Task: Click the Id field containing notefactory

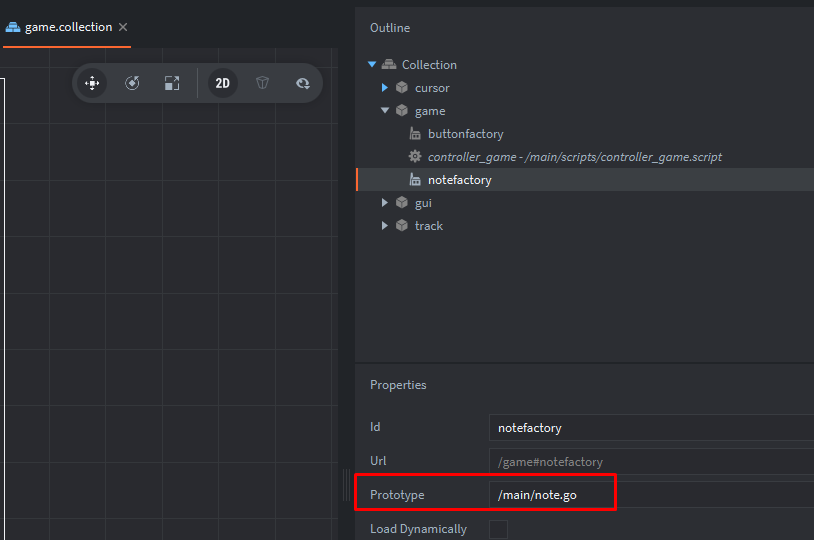Action: coord(650,428)
